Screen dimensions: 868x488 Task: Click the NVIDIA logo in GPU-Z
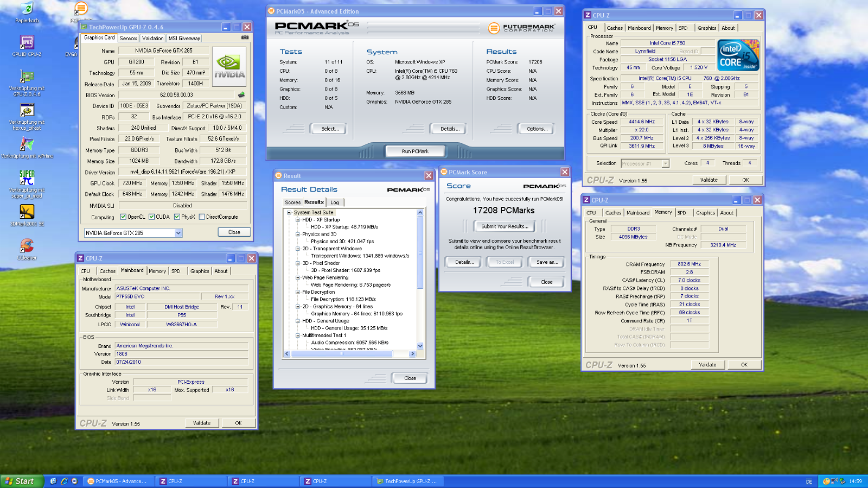[229, 66]
